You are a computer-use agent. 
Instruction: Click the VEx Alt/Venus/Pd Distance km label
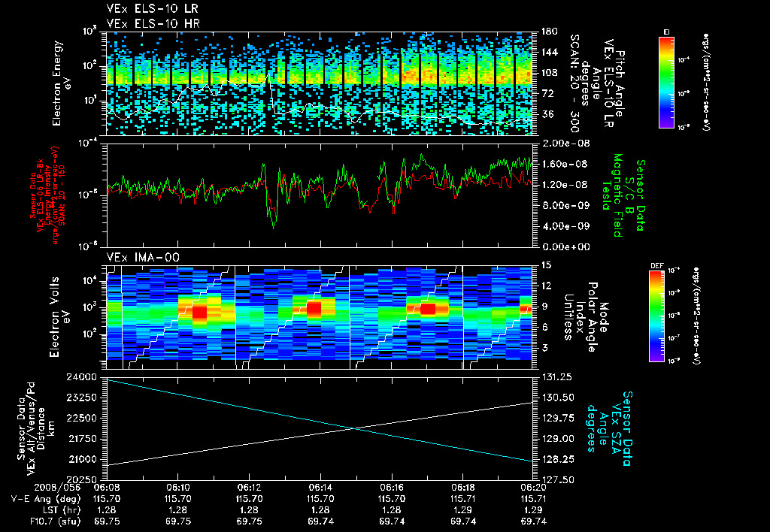[35, 429]
